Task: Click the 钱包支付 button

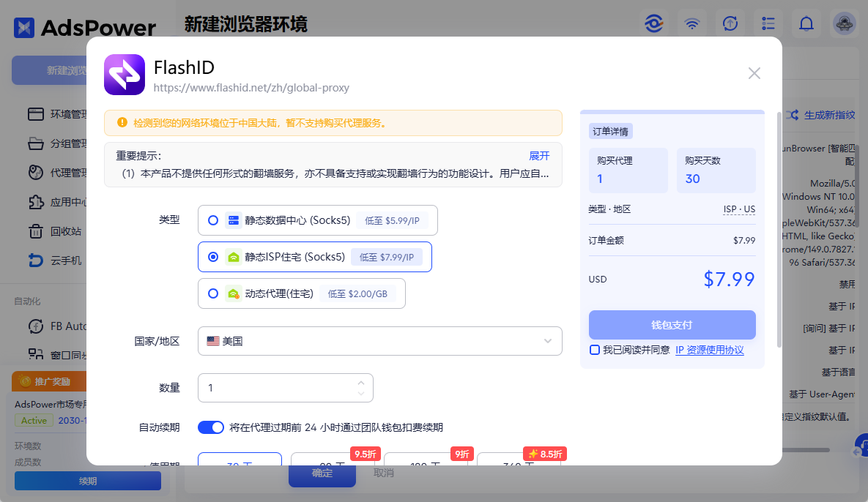Action: pos(672,324)
